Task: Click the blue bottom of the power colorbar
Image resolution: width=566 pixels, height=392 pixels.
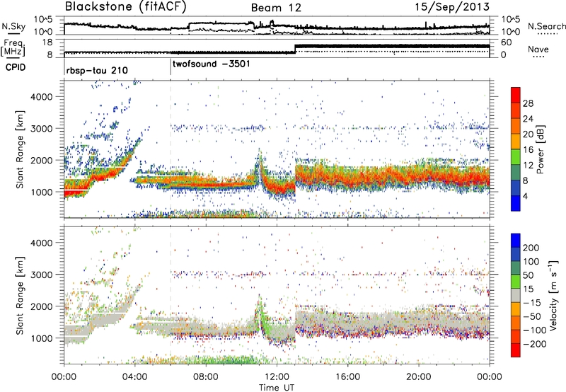Action: (516, 203)
